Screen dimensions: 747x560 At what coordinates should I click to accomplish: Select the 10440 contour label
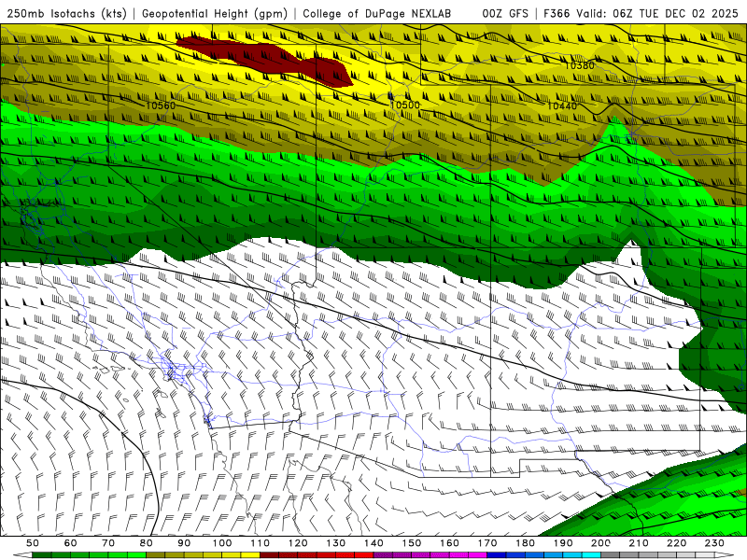click(x=562, y=105)
